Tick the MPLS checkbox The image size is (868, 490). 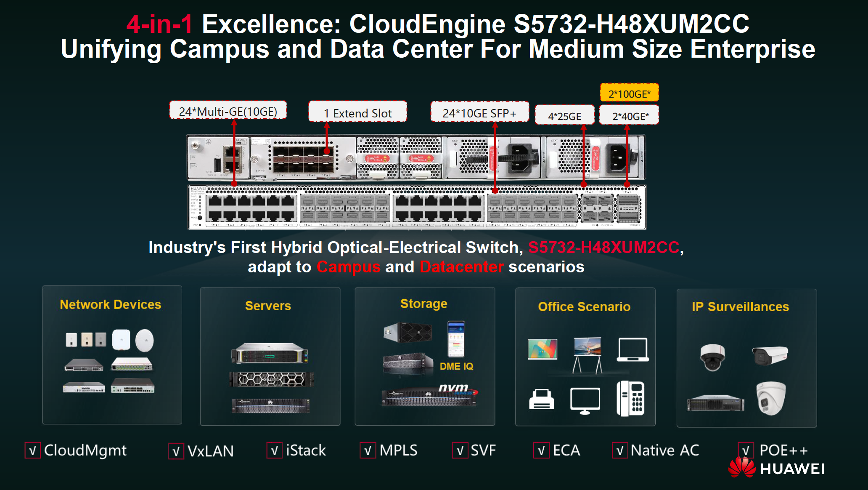[x=368, y=450]
